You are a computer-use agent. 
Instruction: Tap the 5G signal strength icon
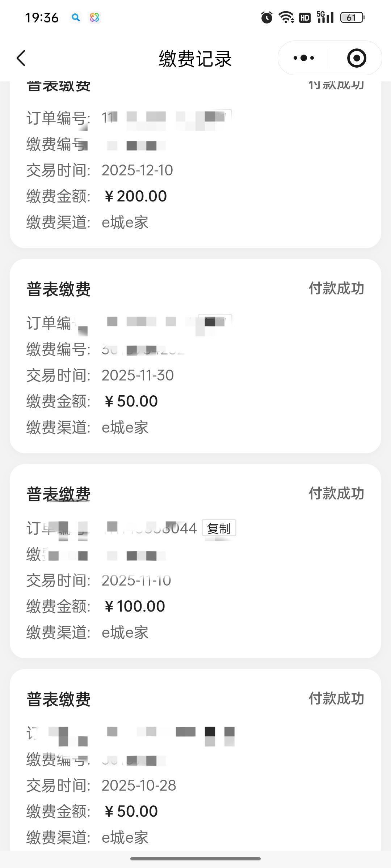pyautogui.click(x=325, y=17)
